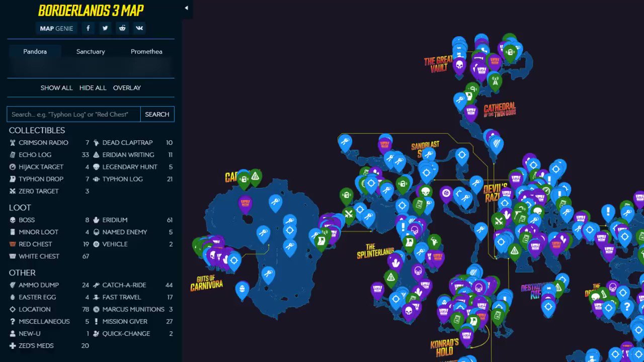Click the Konrad's Hold map label
Image resolution: width=644 pixels, height=362 pixels.
point(445,348)
